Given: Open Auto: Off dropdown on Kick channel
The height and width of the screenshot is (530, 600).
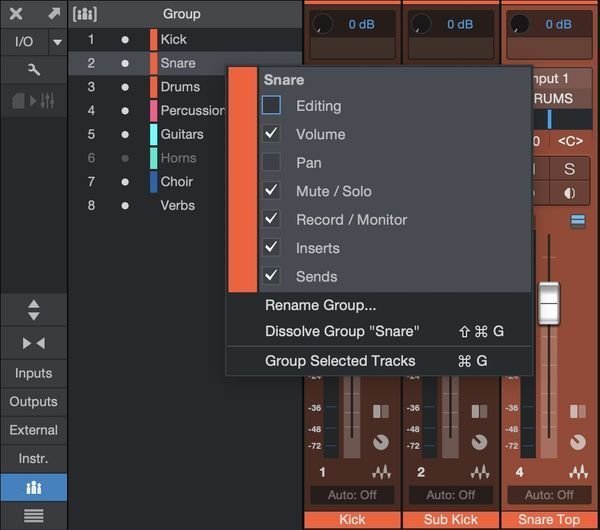Looking at the screenshot, I should (x=352, y=495).
